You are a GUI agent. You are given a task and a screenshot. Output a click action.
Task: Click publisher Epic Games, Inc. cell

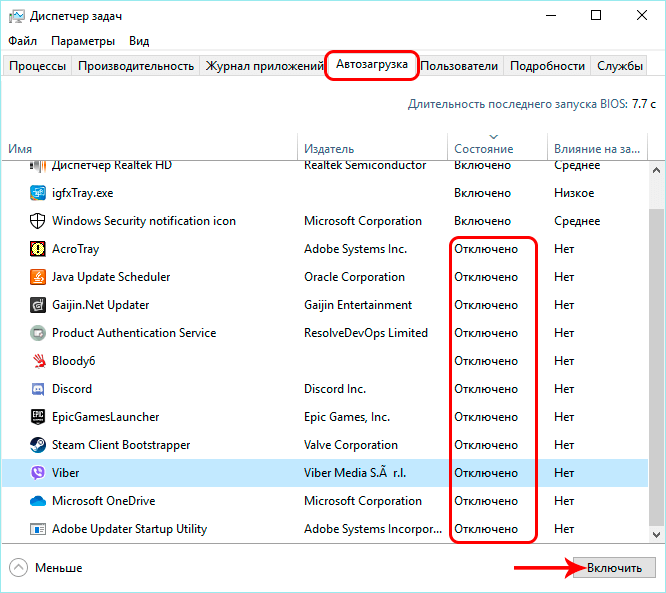347,417
